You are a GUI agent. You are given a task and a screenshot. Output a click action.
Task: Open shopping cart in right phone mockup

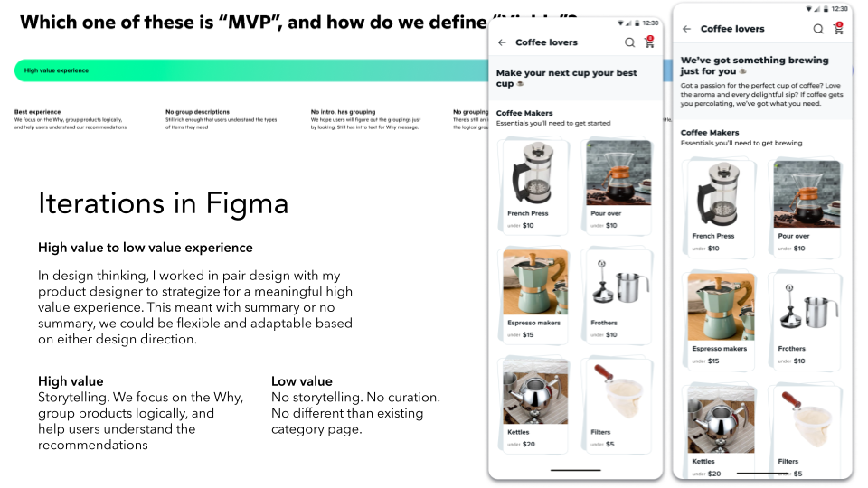[839, 28]
